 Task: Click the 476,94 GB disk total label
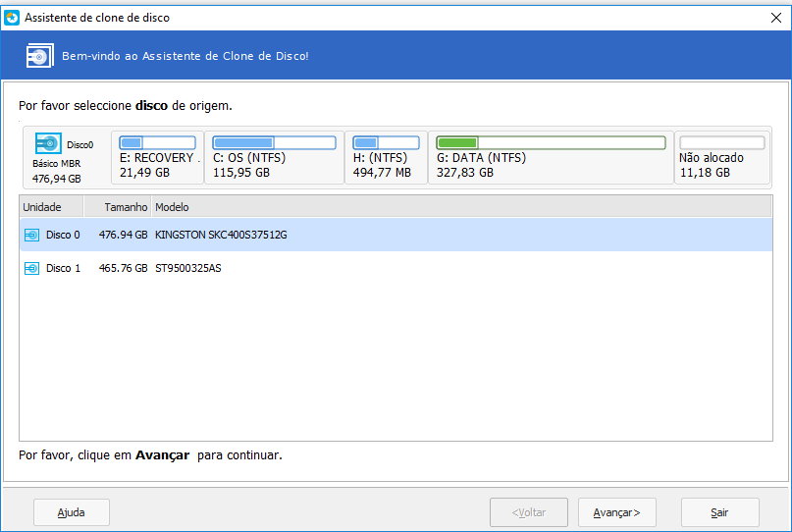[x=57, y=179]
